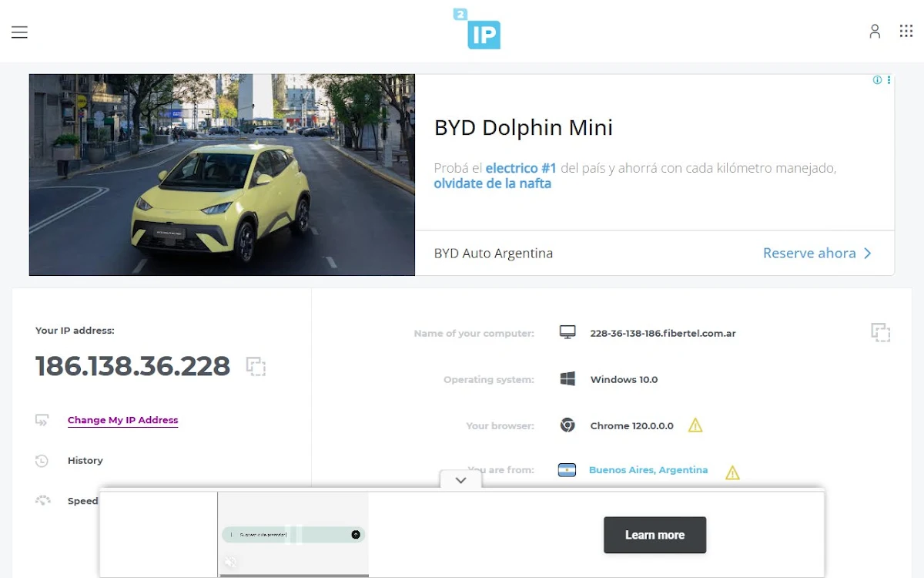Open the ad options dots
This screenshot has width=924, height=578.
click(x=889, y=80)
